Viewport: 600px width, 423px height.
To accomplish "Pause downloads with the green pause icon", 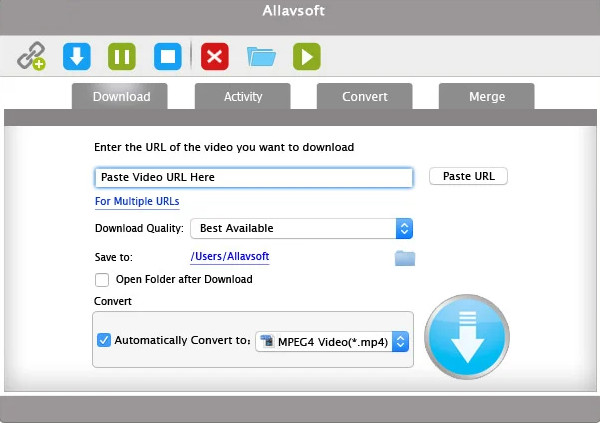I will (x=122, y=56).
